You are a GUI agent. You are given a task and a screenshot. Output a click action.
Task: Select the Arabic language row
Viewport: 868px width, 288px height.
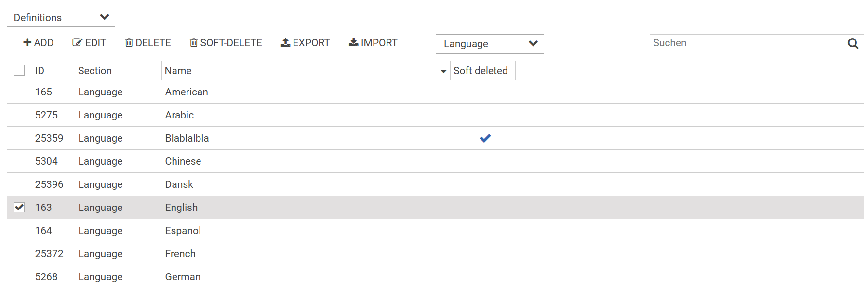pos(179,115)
